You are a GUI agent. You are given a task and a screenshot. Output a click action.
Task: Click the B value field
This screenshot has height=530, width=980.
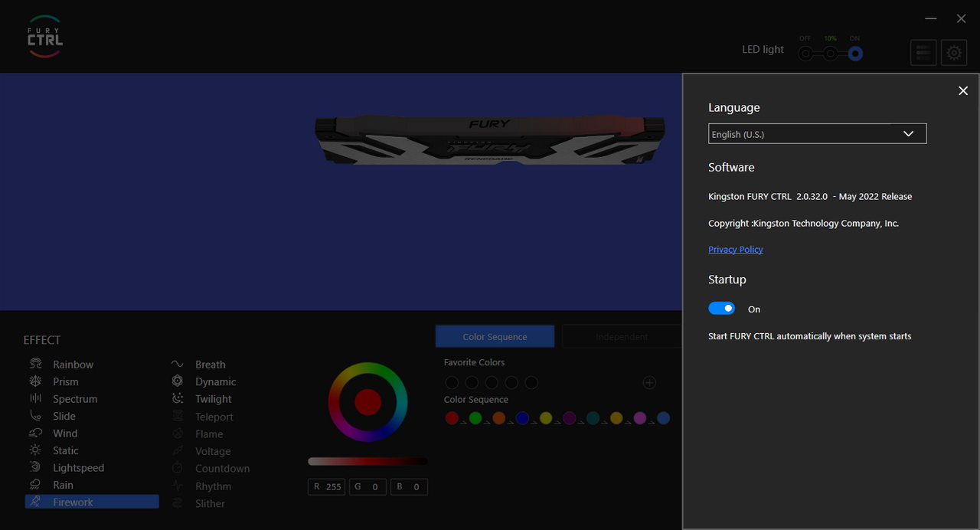click(x=409, y=486)
